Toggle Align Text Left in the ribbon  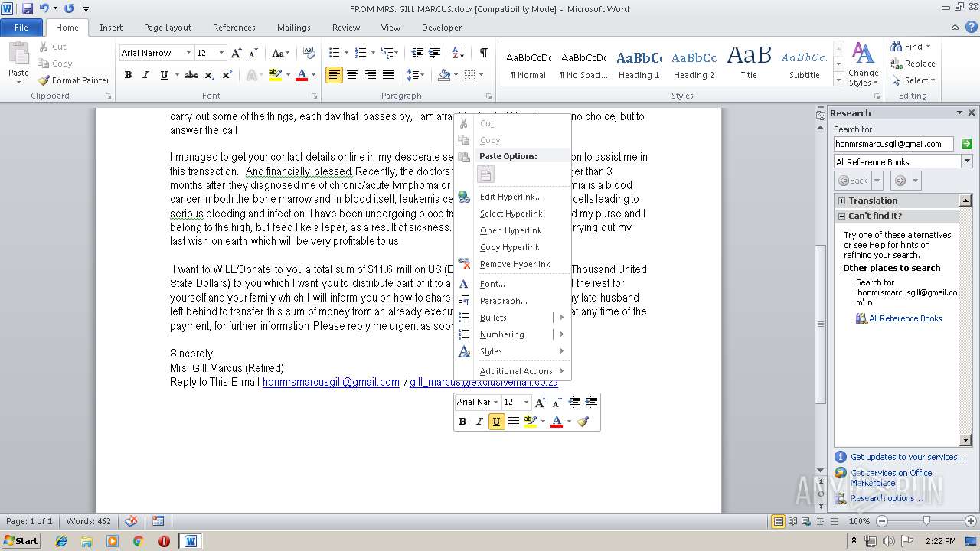334,75
